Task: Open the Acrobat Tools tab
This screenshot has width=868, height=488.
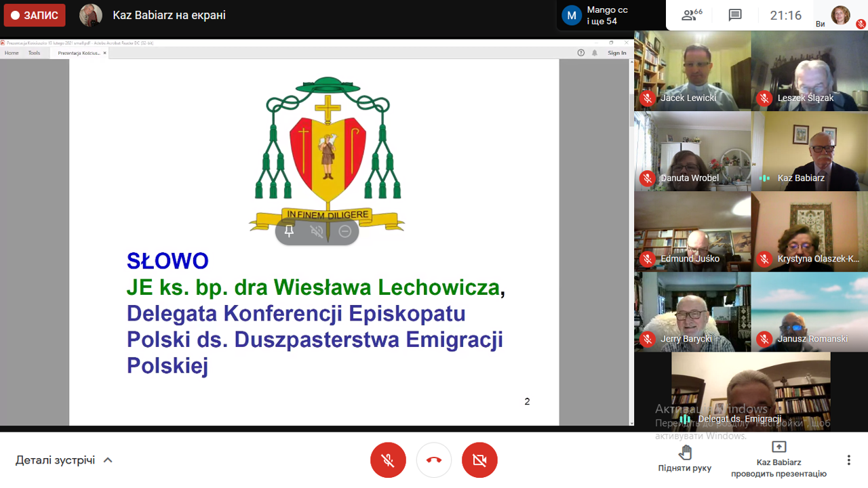Action: pyautogui.click(x=34, y=53)
